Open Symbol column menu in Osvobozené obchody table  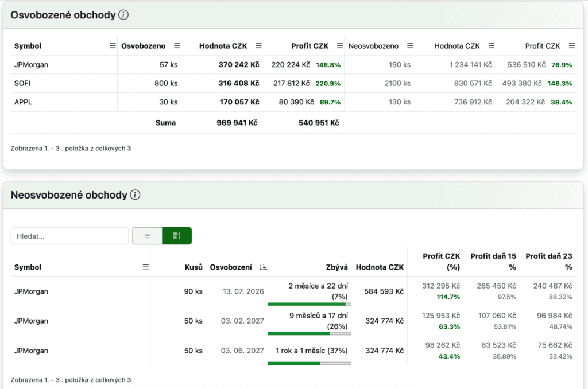(x=113, y=46)
